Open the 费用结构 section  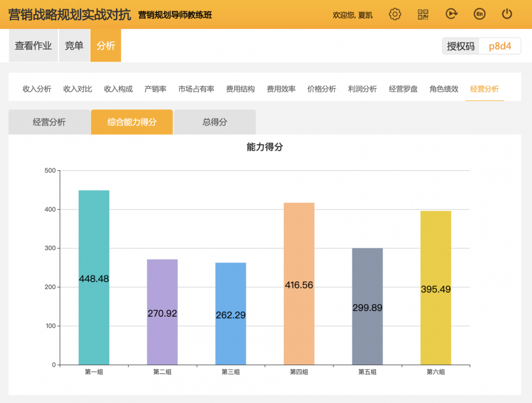point(241,89)
